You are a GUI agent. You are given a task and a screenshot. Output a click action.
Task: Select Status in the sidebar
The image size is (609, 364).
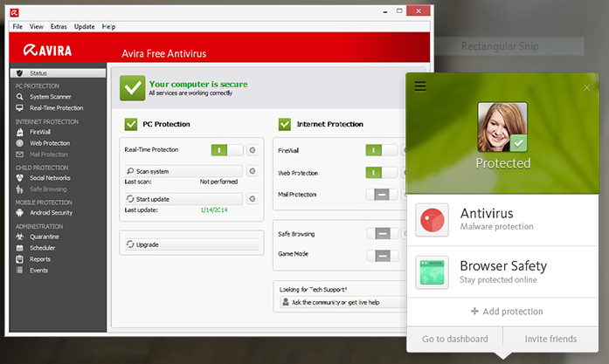click(58, 73)
